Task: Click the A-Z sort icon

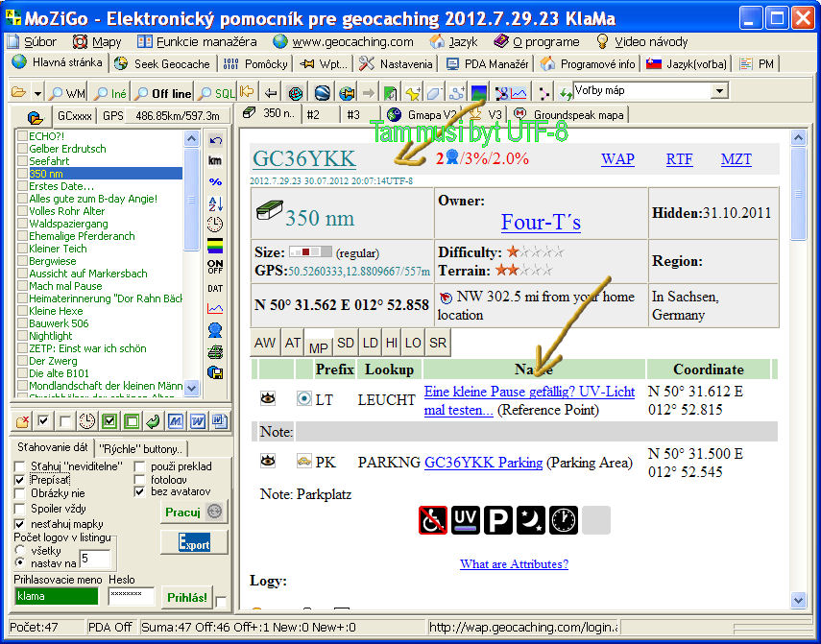Action: [x=215, y=203]
